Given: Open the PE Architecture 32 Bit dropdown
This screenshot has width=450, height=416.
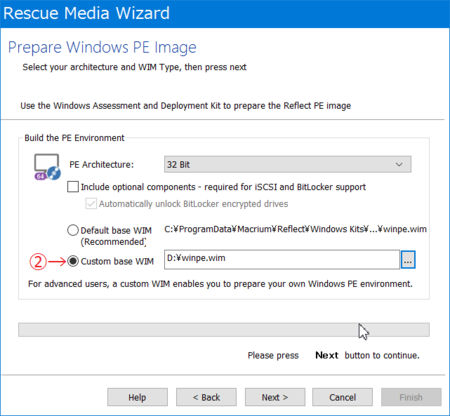Looking at the screenshot, I should [287, 164].
